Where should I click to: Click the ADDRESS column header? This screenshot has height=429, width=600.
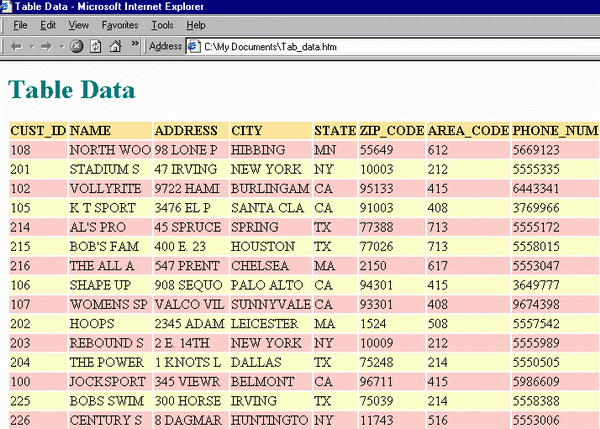click(191, 131)
